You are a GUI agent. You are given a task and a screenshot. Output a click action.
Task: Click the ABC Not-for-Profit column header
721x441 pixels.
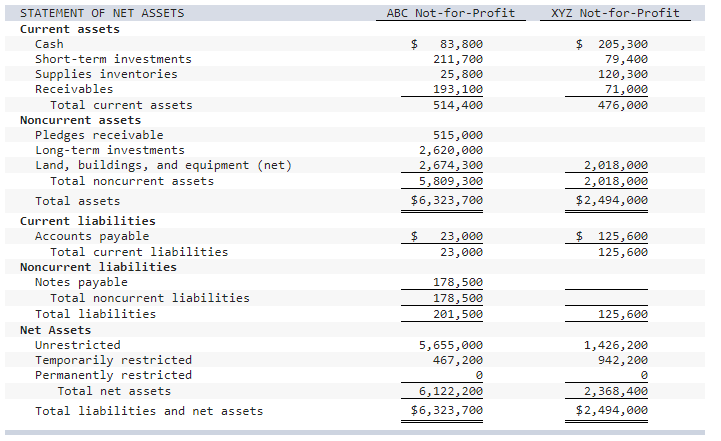(x=451, y=13)
